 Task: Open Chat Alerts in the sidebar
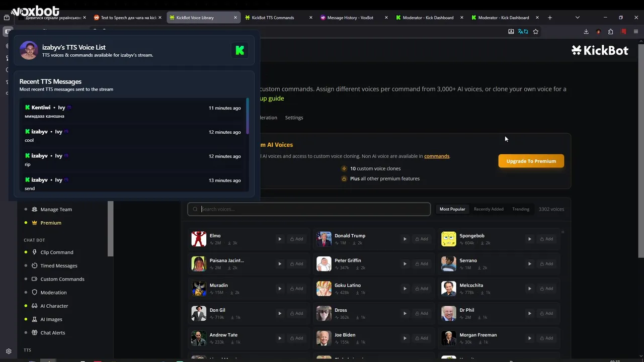pos(53,333)
